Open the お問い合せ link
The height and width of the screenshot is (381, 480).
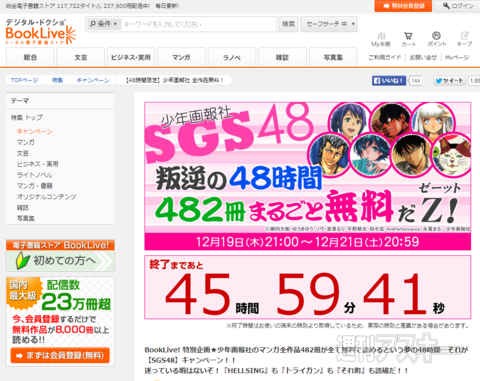(423, 57)
